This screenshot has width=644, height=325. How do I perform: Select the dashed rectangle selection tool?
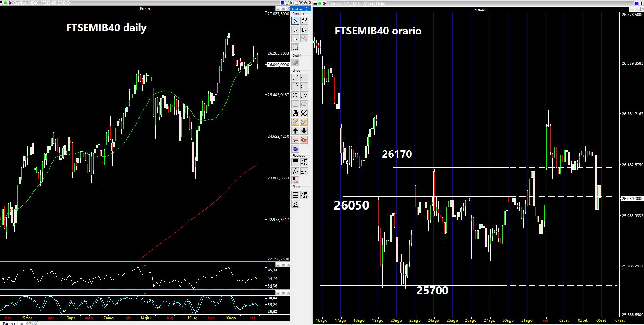point(295,47)
